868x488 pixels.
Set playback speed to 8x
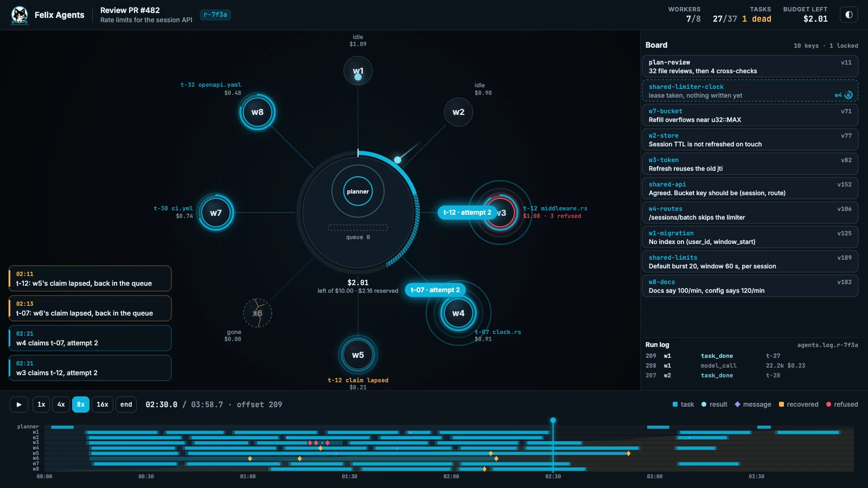point(81,404)
